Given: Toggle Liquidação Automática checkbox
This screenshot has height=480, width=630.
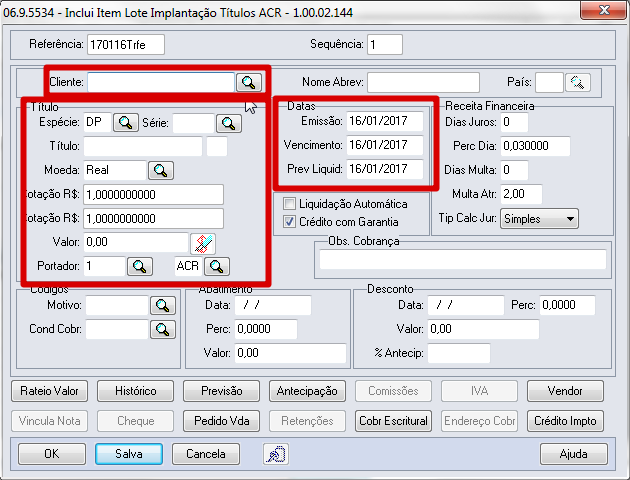Looking at the screenshot, I should point(289,204).
